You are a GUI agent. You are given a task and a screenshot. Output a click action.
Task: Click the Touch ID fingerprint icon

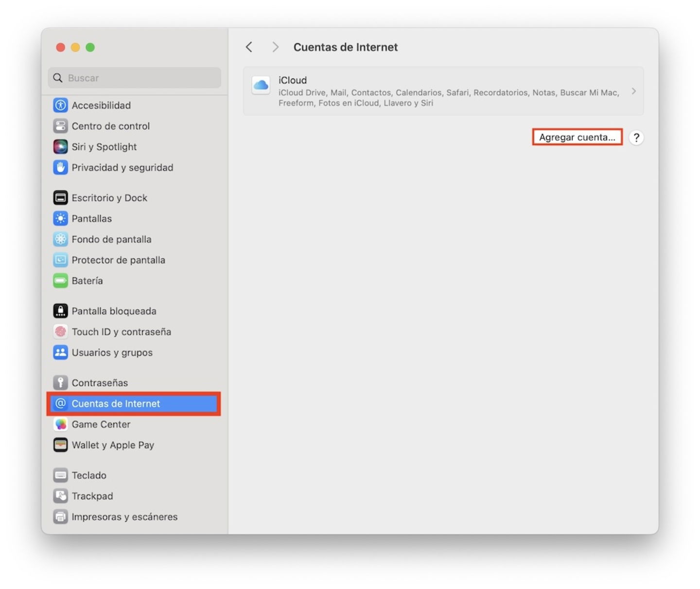point(60,332)
